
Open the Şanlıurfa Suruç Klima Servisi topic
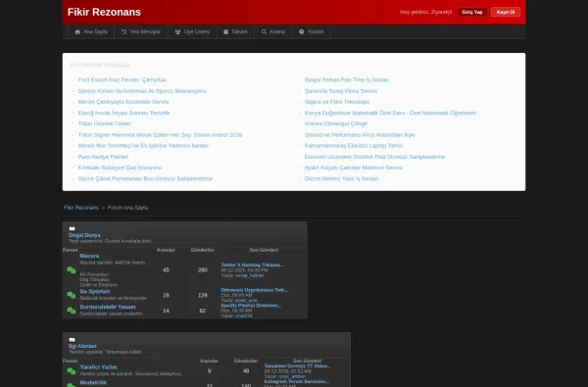coord(341,91)
